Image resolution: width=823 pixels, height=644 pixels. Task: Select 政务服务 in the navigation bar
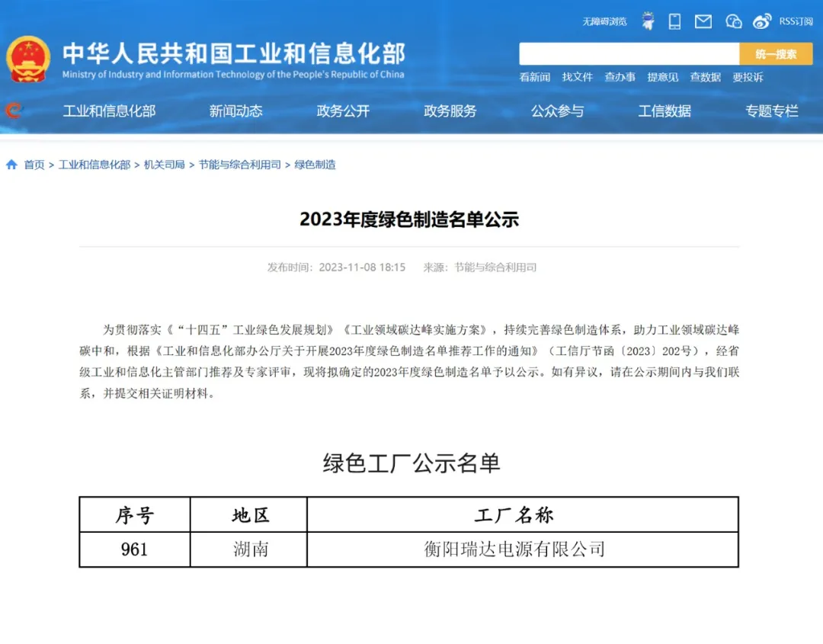450,111
